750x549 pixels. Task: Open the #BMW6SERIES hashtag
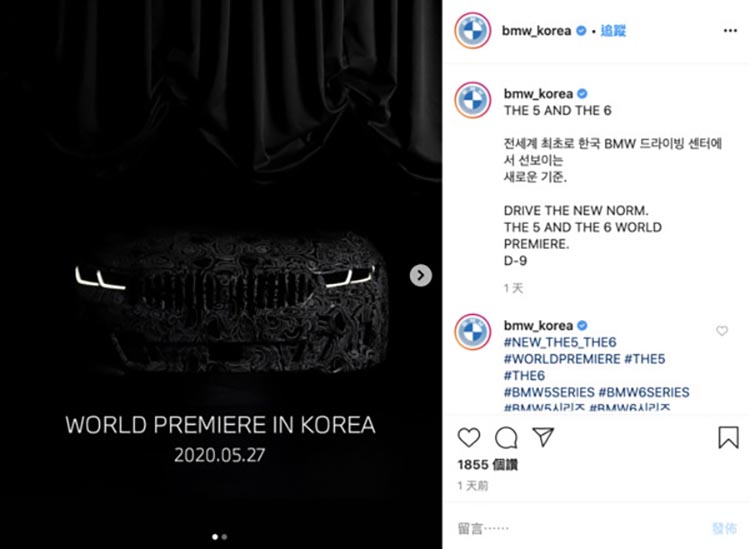pos(644,392)
